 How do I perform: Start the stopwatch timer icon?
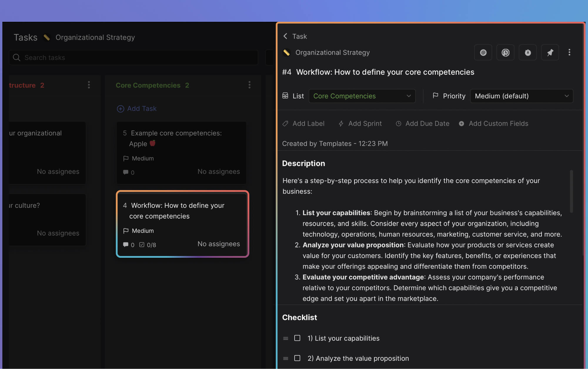tap(528, 53)
